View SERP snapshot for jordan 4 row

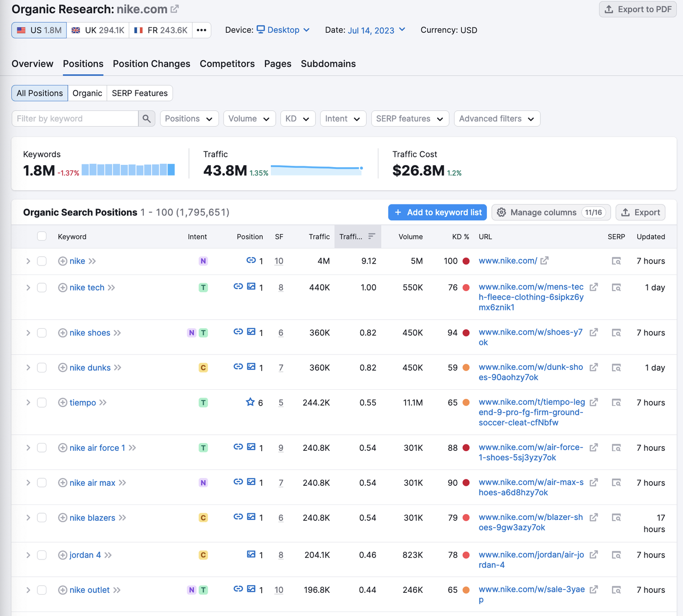click(616, 555)
